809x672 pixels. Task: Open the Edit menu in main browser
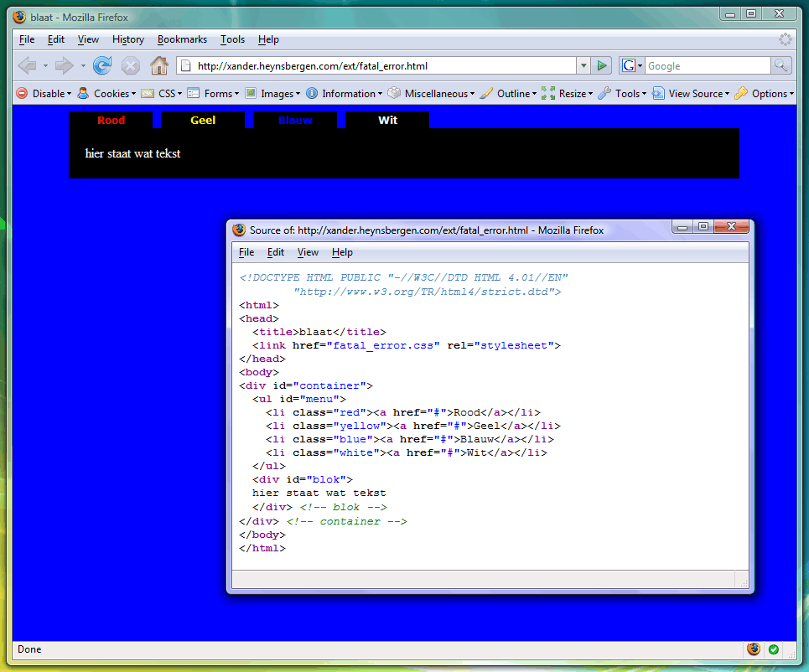pos(55,39)
